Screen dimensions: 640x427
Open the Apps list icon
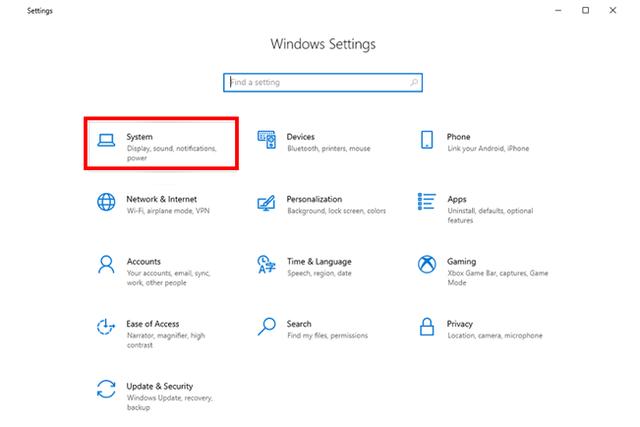point(426,203)
